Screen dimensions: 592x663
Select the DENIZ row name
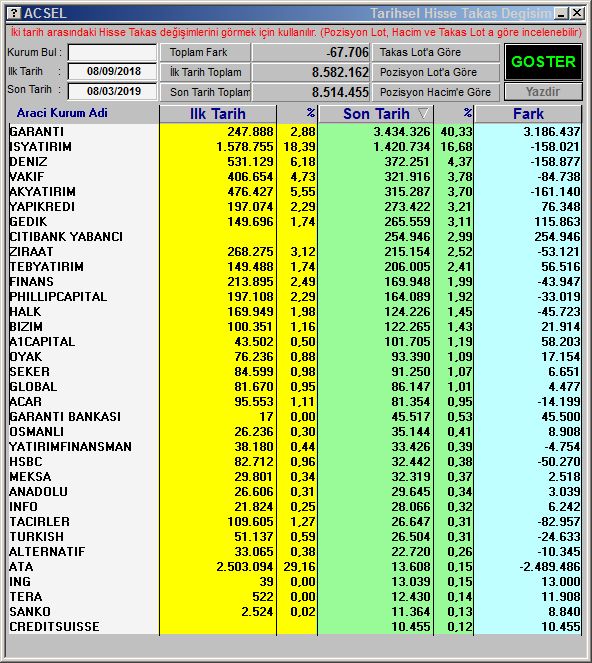coord(28,162)
